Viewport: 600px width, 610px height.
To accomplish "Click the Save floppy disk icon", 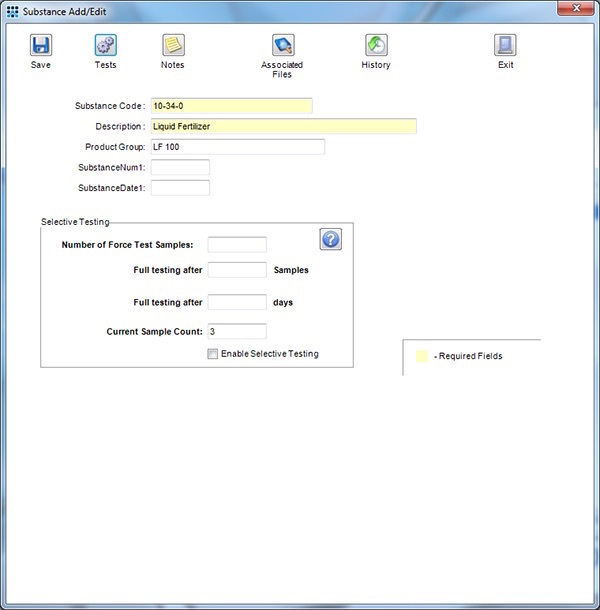I will pyautogui.click(x=41, y=45).
